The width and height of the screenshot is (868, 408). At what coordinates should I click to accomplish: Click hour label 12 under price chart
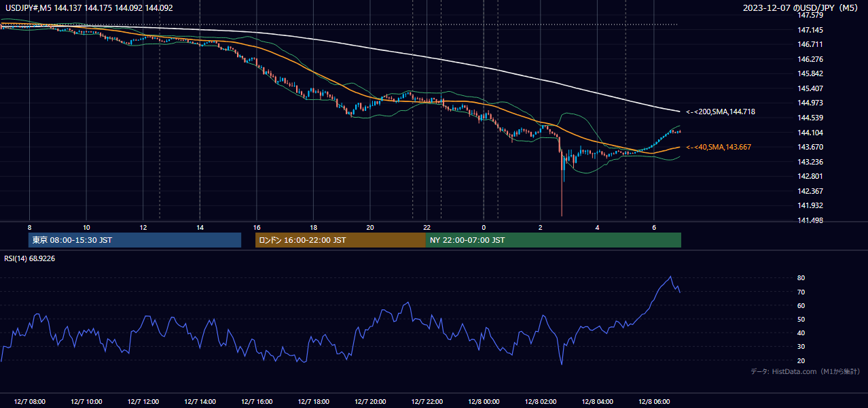click(143, 227)
